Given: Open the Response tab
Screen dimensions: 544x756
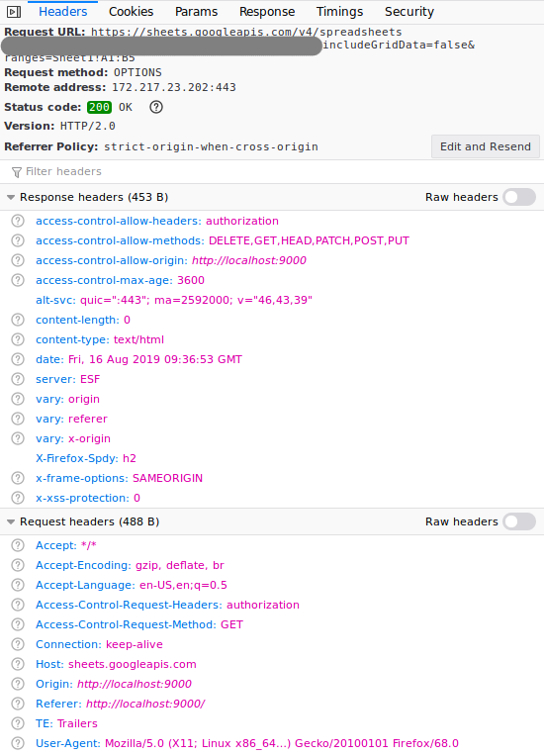Looking at the screenshot, I should coord(267,12).
